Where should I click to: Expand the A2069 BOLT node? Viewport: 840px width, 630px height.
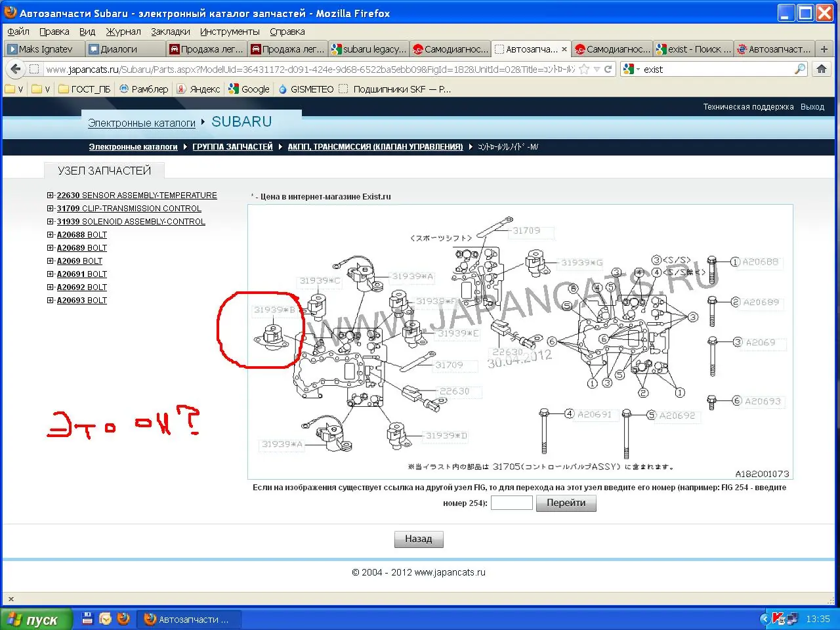(51, 261)
